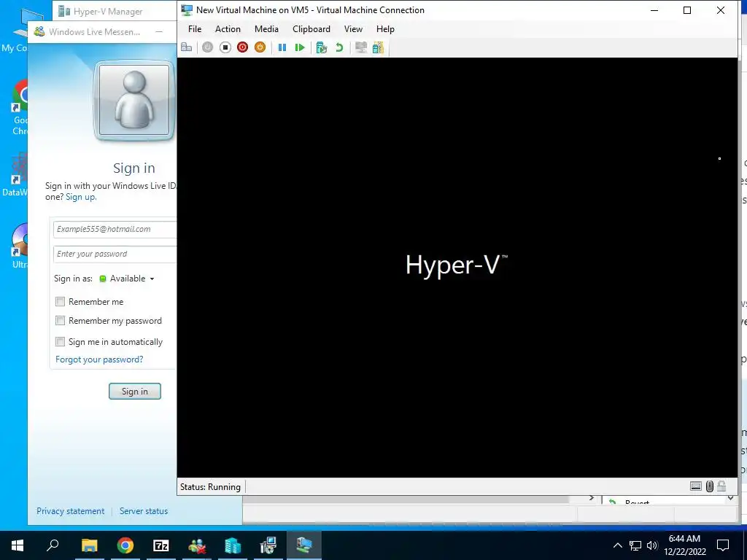Click the Windows Start button
The image size is (747, 560).
click(x=18, y=545)
